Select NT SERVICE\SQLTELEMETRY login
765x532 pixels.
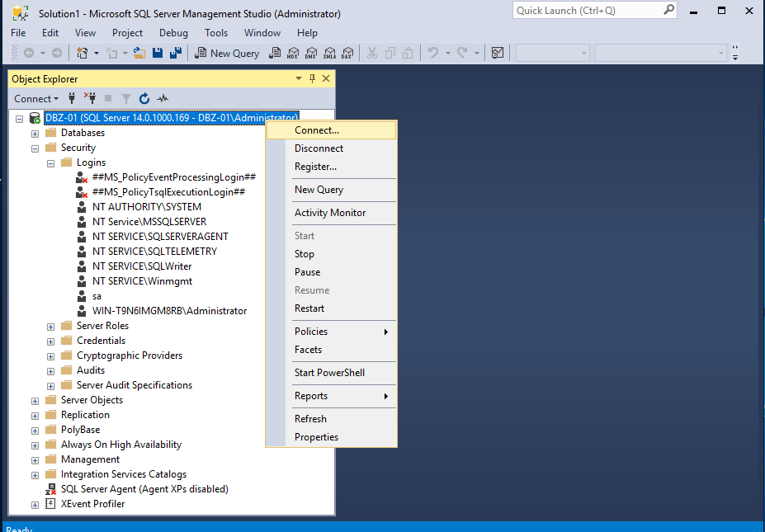coord(154,251)
